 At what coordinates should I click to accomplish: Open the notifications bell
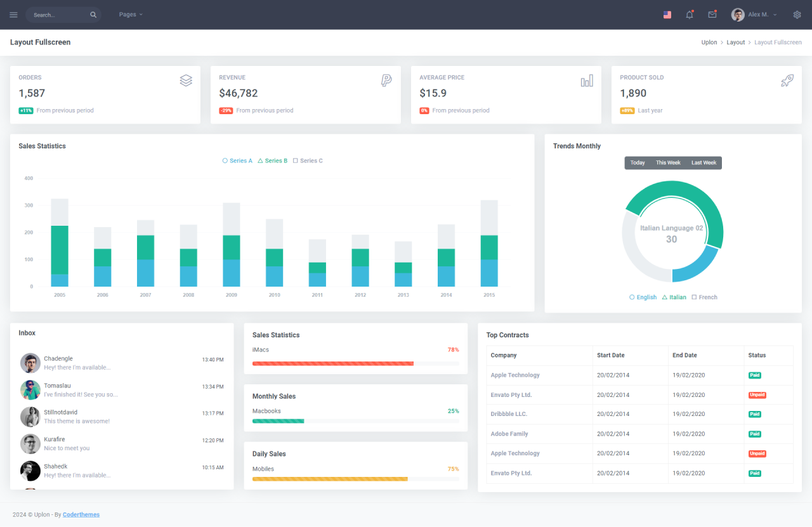tap(690, 15)
